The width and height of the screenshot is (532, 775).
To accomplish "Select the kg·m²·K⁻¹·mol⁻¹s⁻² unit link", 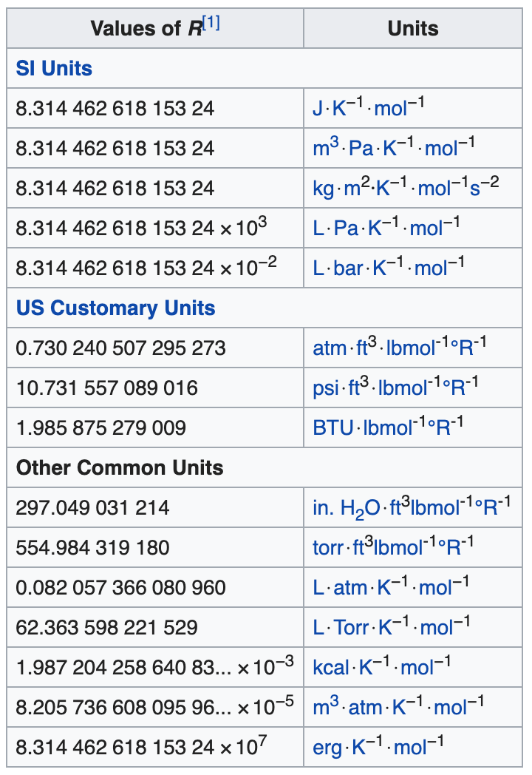I will (x=405, y=189).
